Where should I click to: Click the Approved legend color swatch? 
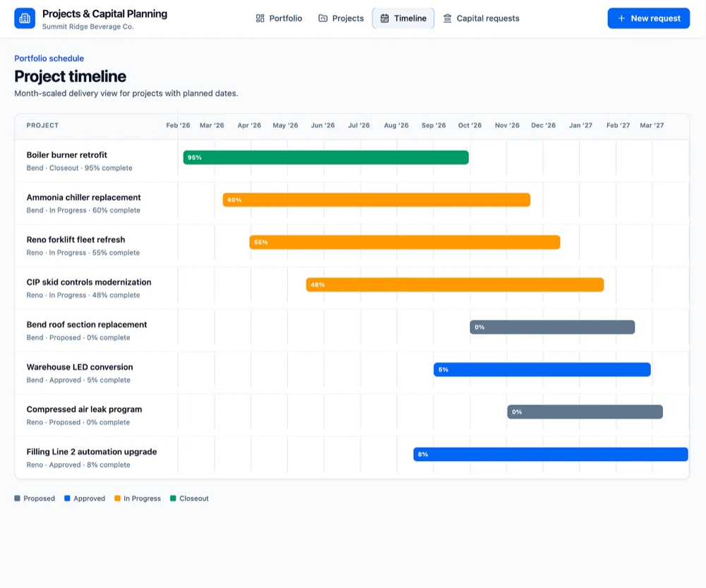(x=67, y=498)
